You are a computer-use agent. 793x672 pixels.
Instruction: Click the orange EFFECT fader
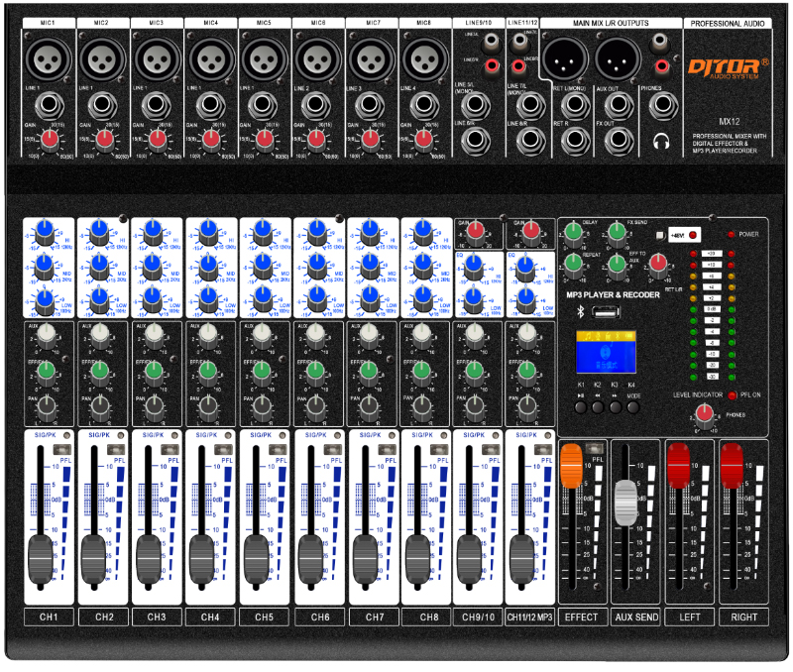pyautogui.click(x=572, y=466)
